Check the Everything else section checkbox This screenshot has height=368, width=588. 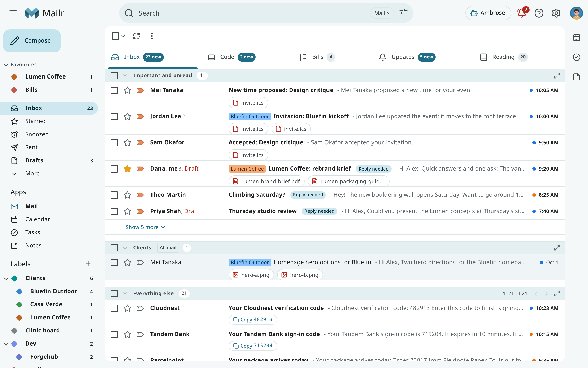[114, 294]
